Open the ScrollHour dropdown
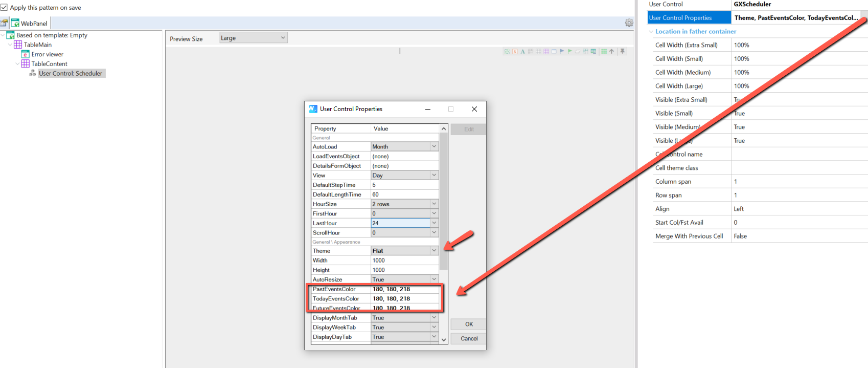Screen dimensions: 868x368 [433, 232]
